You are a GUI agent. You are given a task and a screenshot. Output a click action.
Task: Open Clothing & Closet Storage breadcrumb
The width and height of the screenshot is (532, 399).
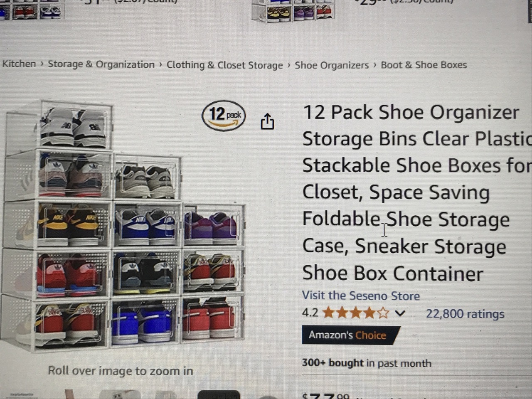224,65
